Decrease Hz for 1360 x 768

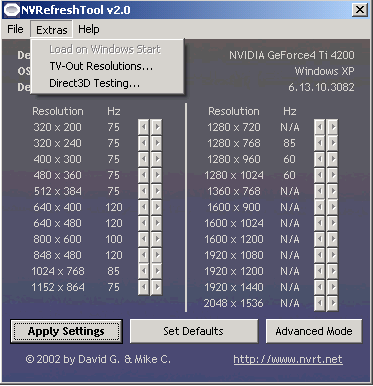click(320, 191)
